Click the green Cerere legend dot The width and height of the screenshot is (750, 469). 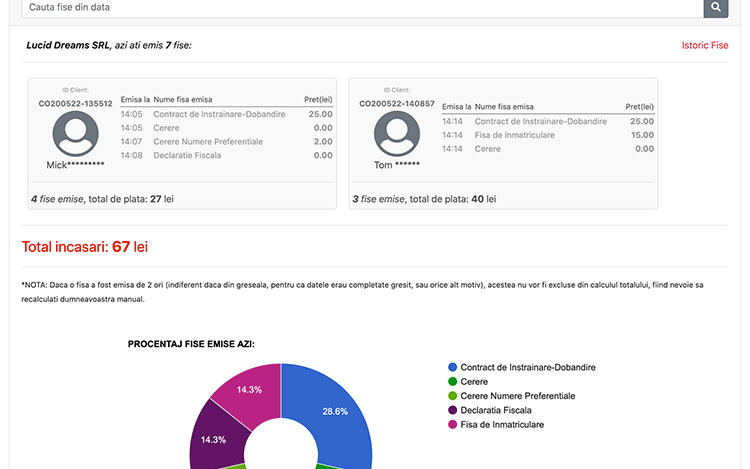point(452,382)
